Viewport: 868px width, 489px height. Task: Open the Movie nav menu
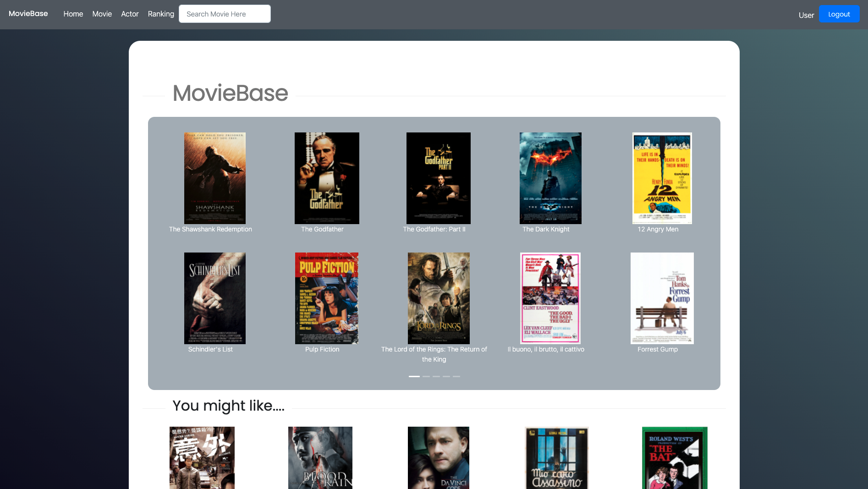coord(102,14)
